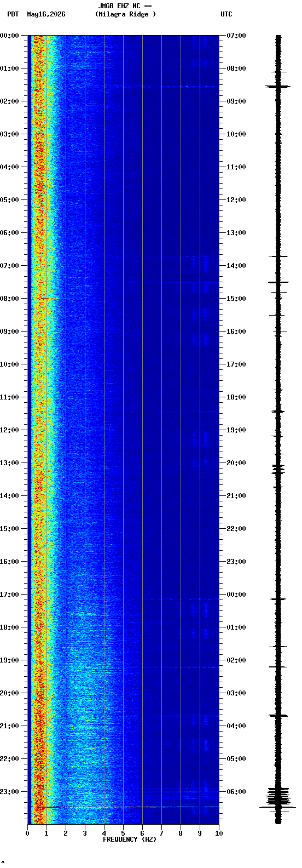Click the UTC-axis label "15:00"

point(236,299)
